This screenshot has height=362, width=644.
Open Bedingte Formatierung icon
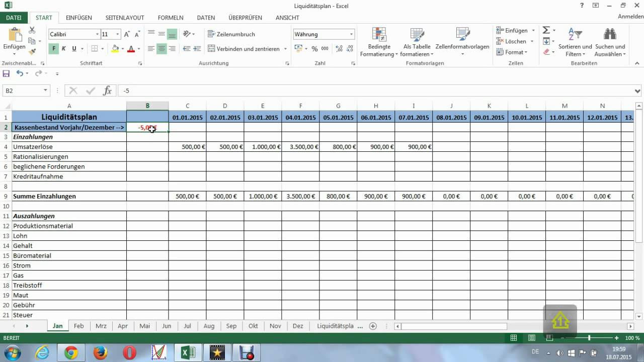point(379,35)
